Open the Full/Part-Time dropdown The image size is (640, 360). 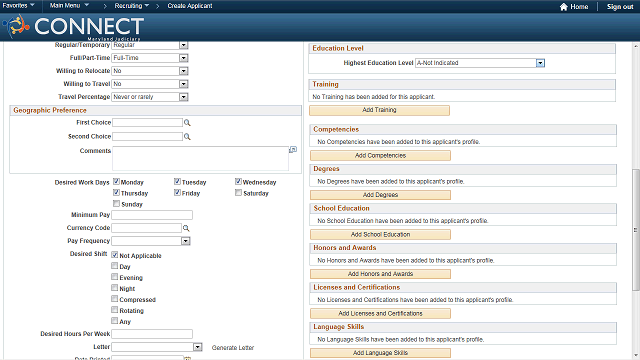coord(184,58)
